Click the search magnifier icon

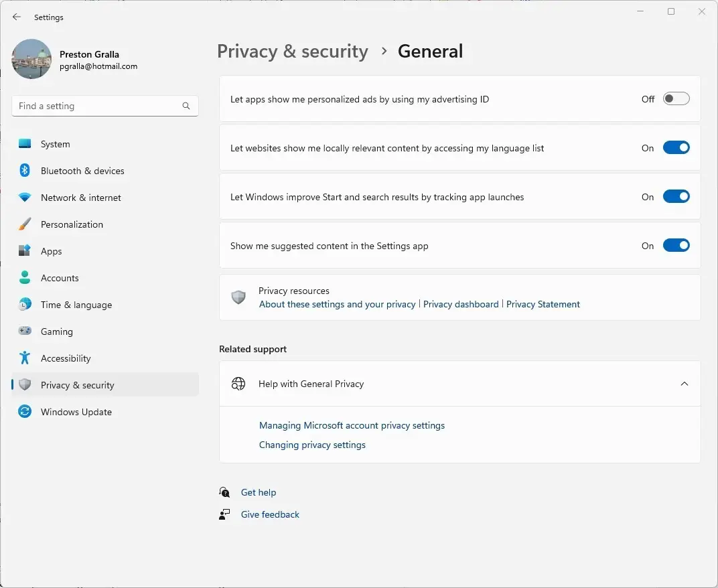[x=186, y=106]
